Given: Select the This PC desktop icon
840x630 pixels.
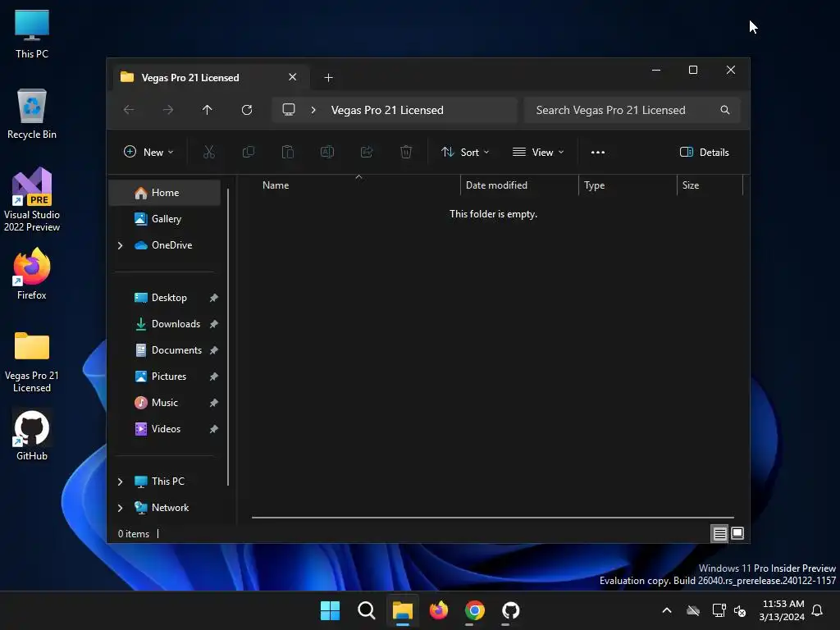Looking at the screenshot, I should 32,33.
